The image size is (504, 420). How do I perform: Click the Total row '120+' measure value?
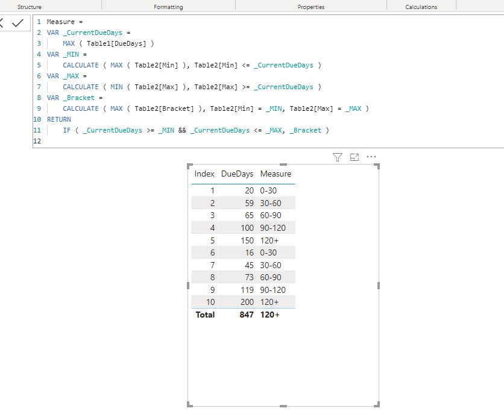coord(270,315)
